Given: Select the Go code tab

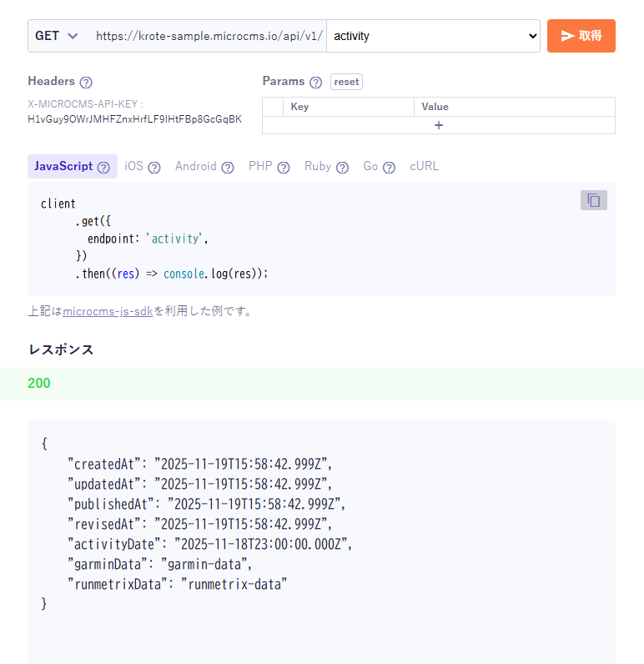Looking at the screenshot, I should 370,166.
